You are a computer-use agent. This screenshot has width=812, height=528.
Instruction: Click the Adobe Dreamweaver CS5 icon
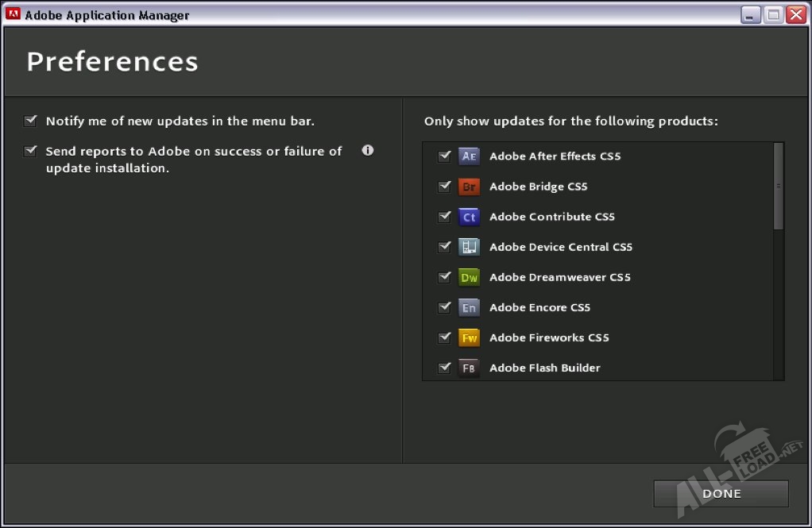point(469,277)
